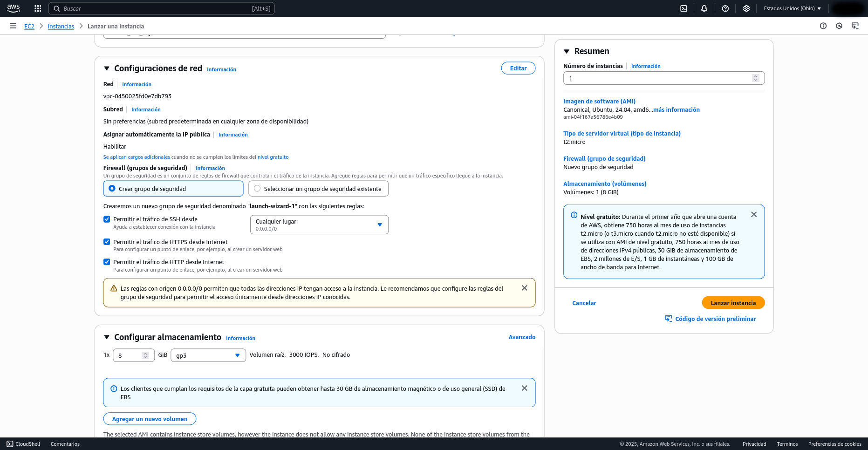The width and height of the screenshot is (868, 450).
Task: Open the notifications bell
Action: coord(704,8)
